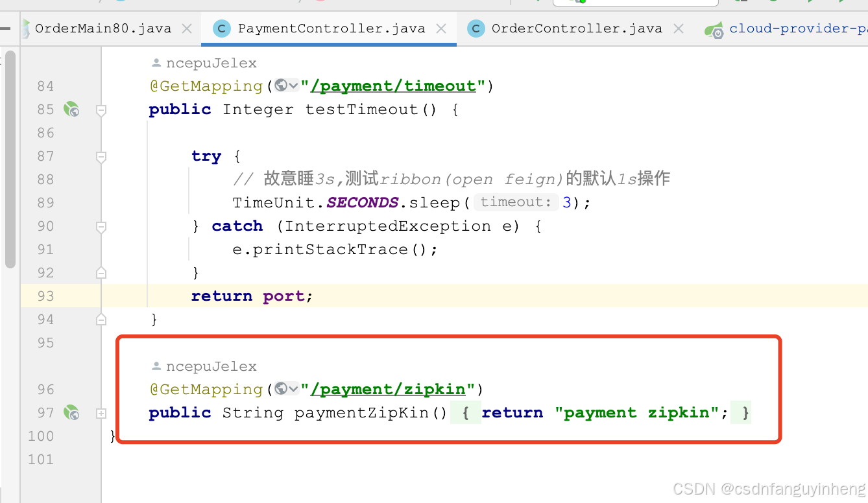Click the "payment zipkin" string literal

(637, 413)
